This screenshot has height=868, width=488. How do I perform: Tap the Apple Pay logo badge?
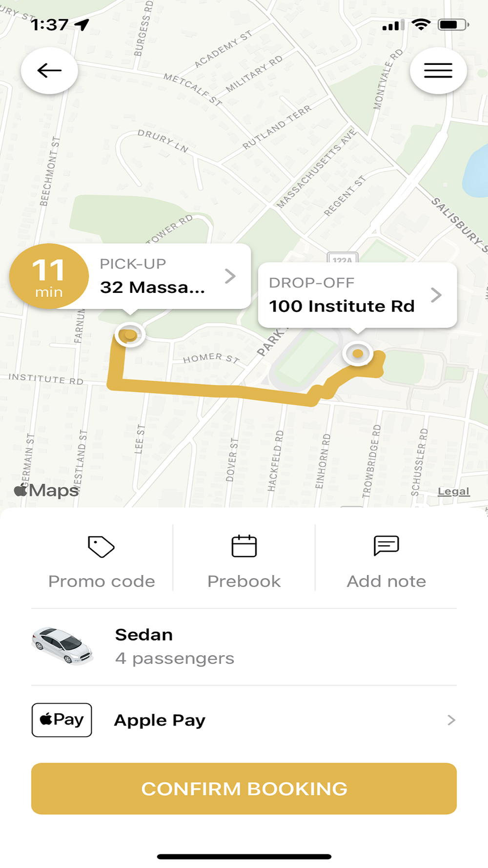62,720
